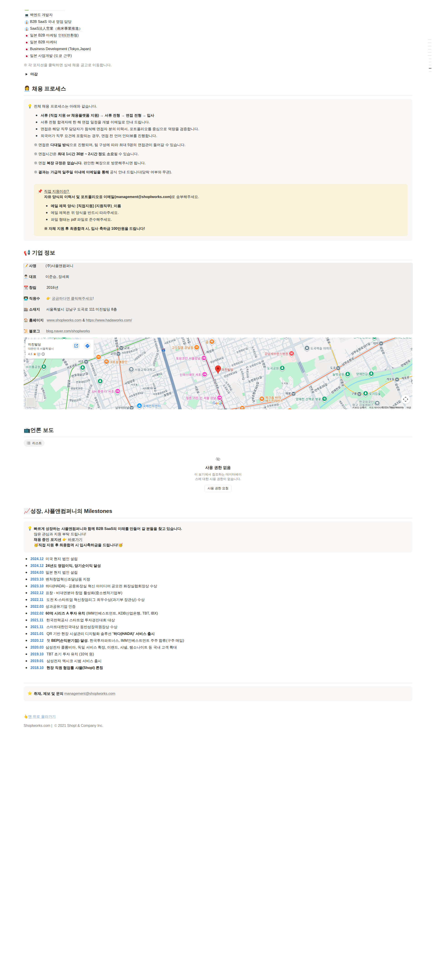This screenshot has height=980, width=436.
Task: Click the (2) reviews count link
Action: tap(38, 354)
